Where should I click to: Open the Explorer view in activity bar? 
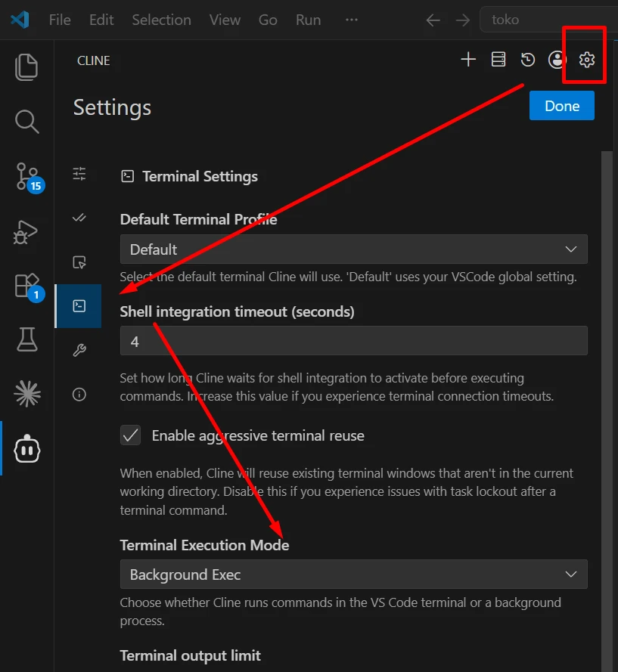(x=26, y=67)
